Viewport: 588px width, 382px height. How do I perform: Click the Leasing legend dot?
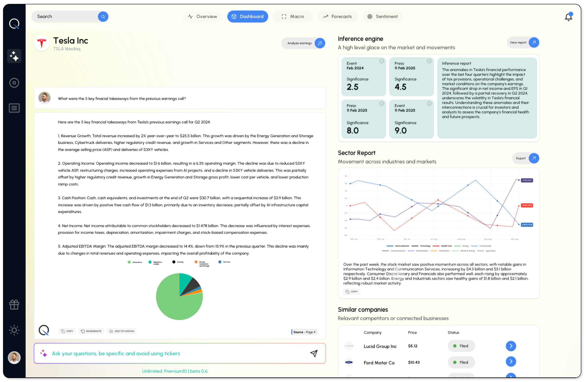coord(174,262)
